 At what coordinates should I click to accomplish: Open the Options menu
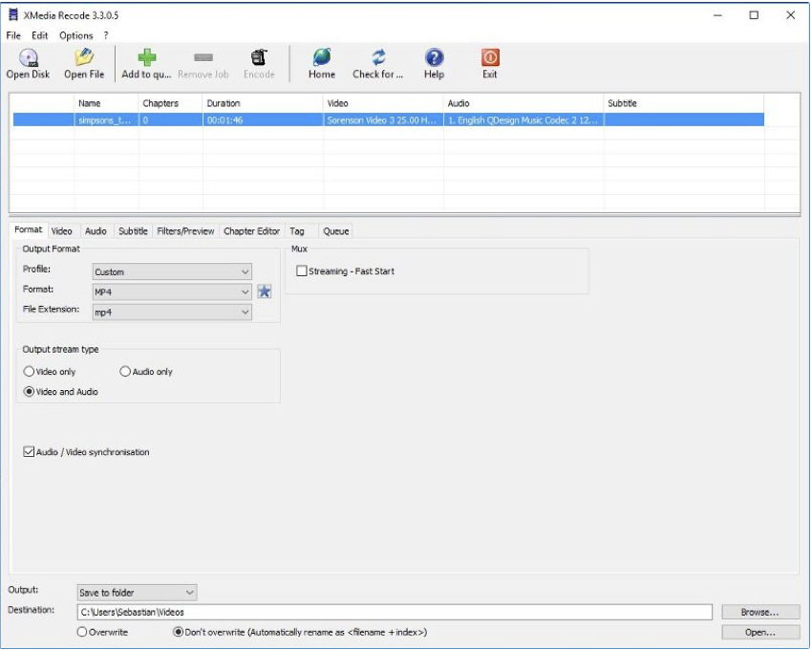pyautogui.click(x=76, y=35)
